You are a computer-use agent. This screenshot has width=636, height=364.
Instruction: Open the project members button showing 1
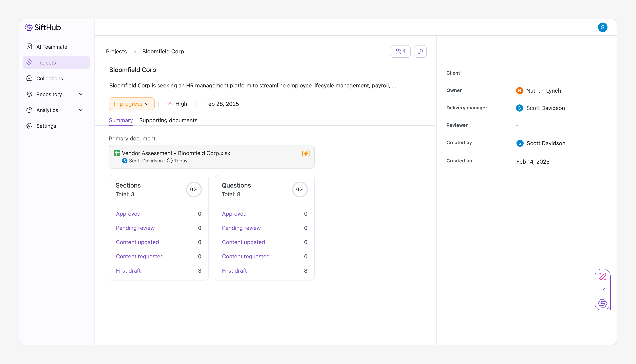[400, 51]
